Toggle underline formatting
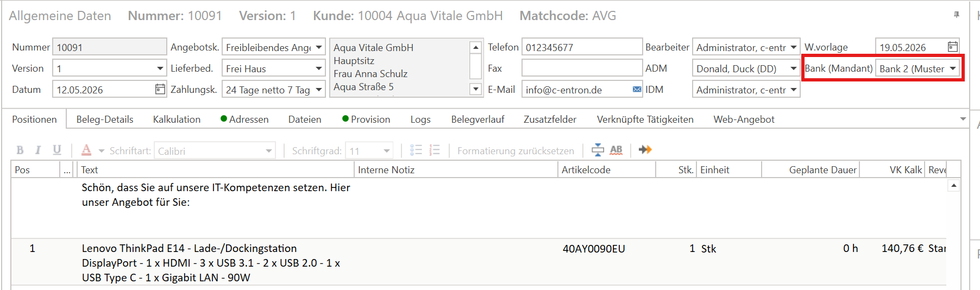 57,150
